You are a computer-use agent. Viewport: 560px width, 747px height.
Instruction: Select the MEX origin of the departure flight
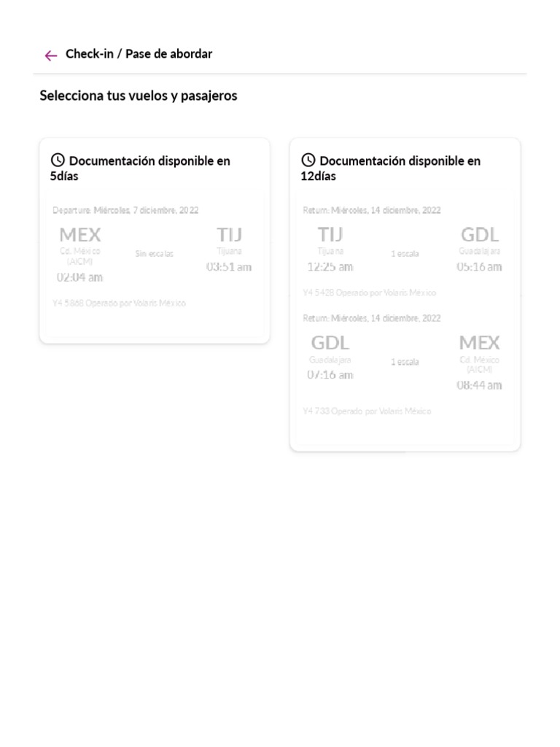click(80, 235)
